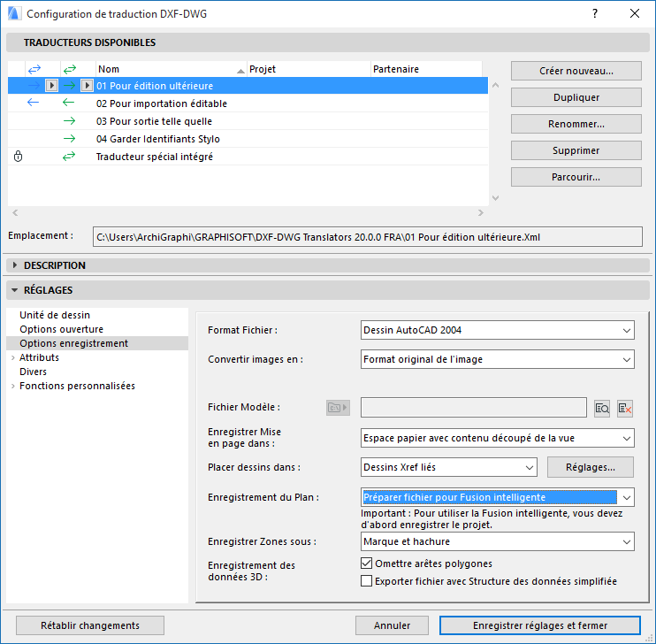Sort translators by Nom column header

pyautogui.click(x=172, y=69)
